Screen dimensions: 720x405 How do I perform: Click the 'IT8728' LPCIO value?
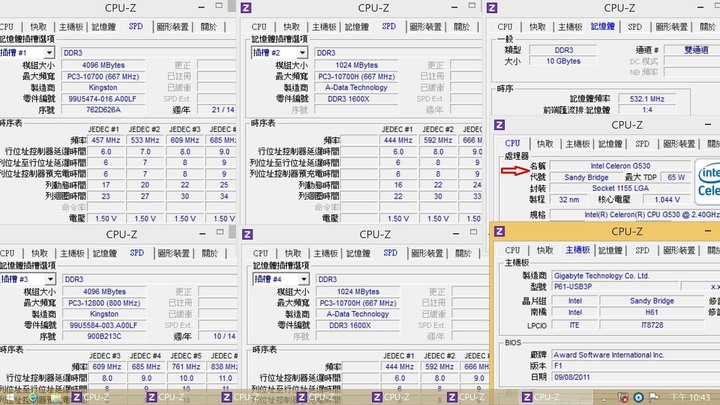point(652,325)
